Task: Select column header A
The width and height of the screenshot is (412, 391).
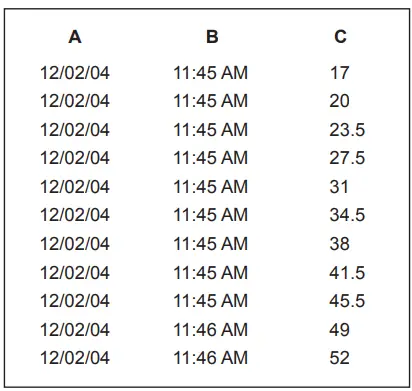Action: click(75, 37)
